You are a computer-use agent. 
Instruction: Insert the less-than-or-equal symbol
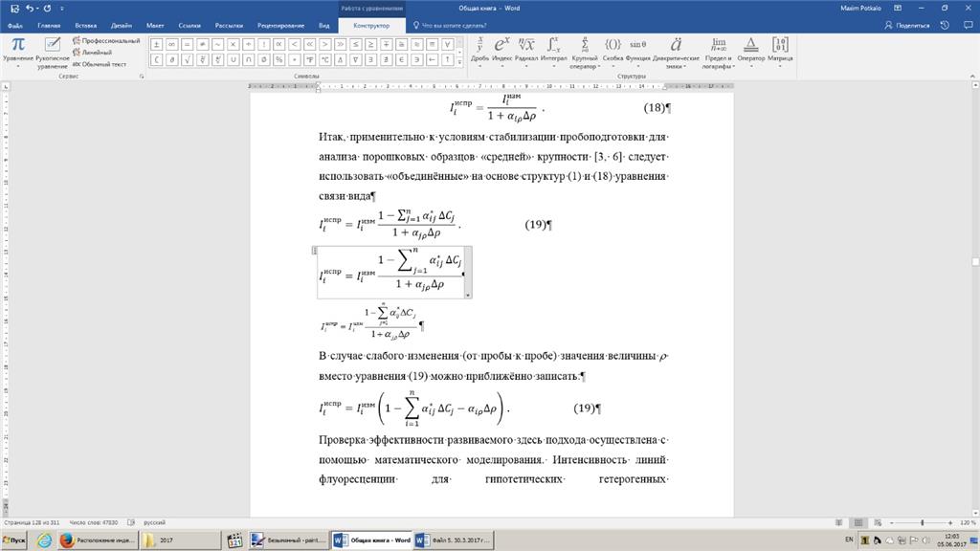click(x=355, y=44)
